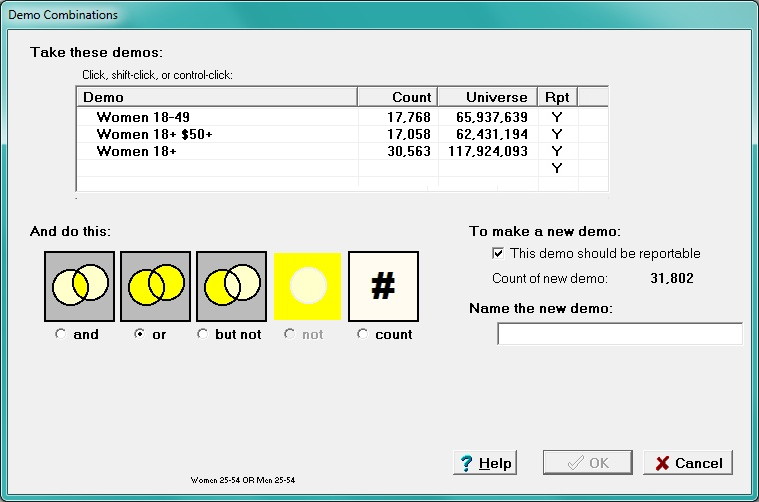
Task: Click the Demo column header
Action: (x=217, y=97)
